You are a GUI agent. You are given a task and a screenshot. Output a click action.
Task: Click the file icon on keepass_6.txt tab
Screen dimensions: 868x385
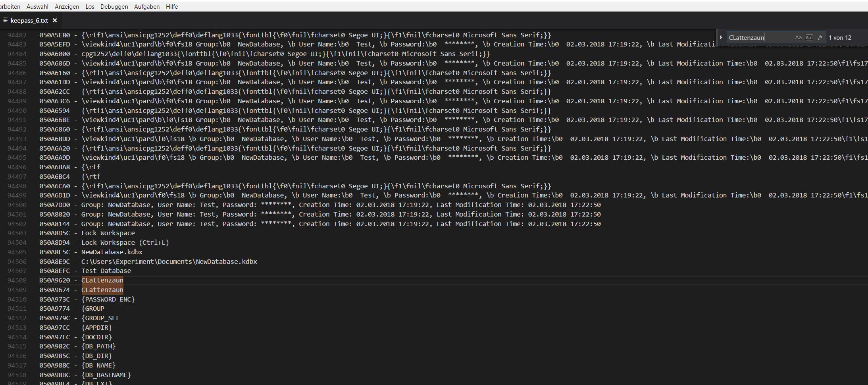pyautogui.click(x=5, y=20)
